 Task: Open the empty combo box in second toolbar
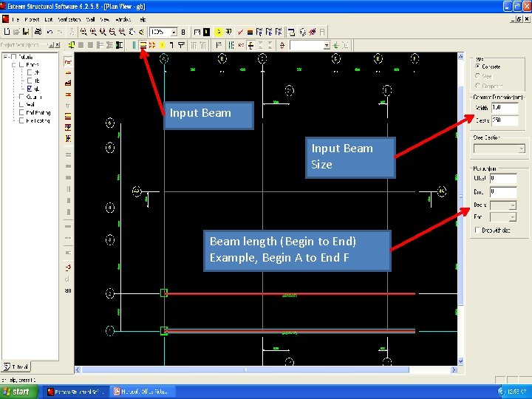tap(327, 45)
